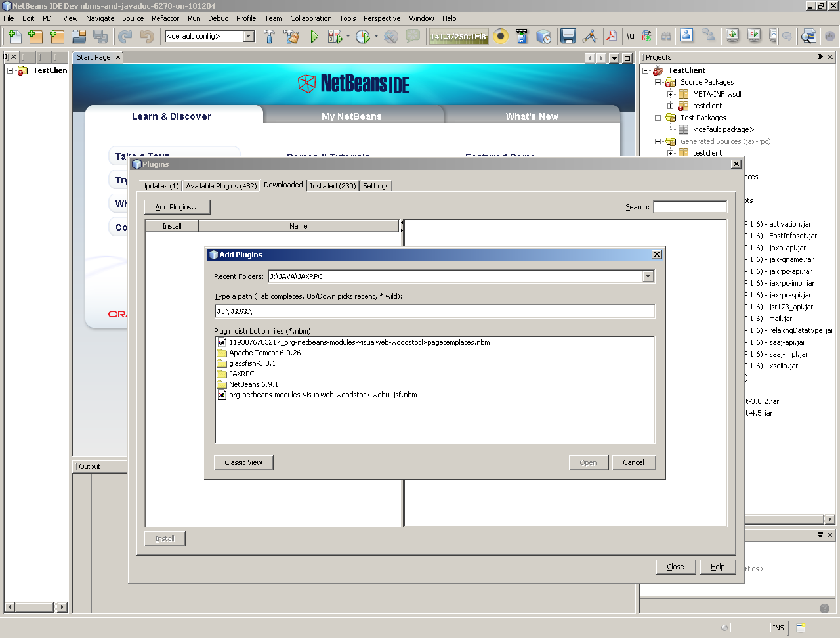Screen dimensions: 840x639
Task: Switch to the Installed (230) tab
Action: click(x=333, y=186)
